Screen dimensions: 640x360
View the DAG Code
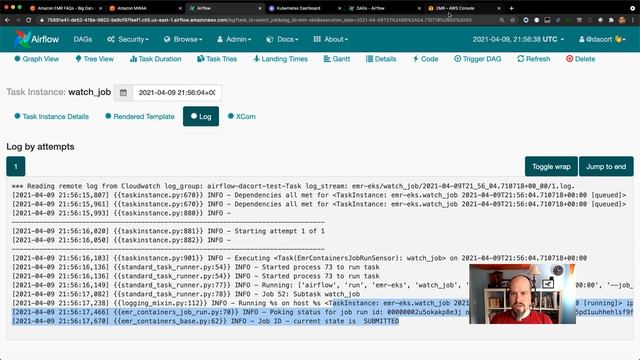point(425,59)
